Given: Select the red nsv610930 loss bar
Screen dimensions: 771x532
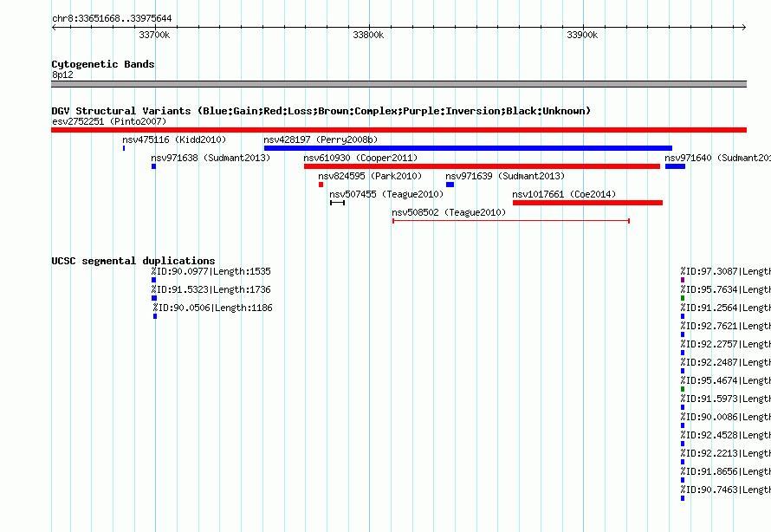Looking at the screenshot, I should [x=482, y=166].
